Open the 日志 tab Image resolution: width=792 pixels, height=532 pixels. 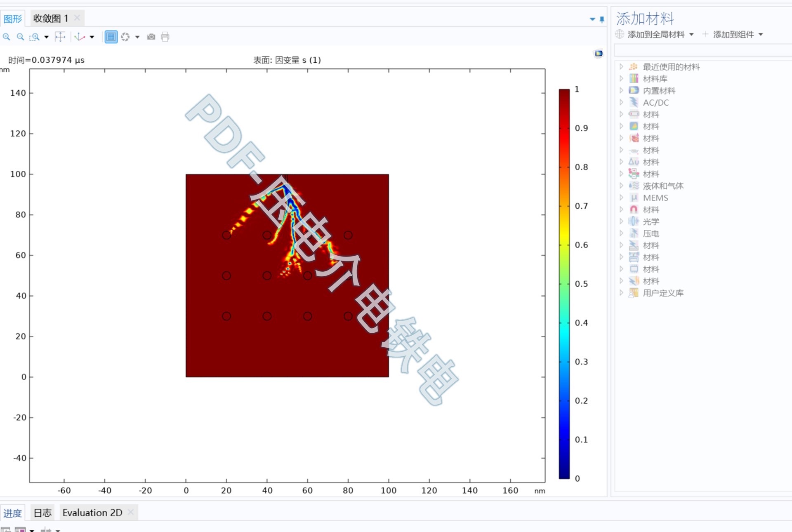[x=42, y=513]
